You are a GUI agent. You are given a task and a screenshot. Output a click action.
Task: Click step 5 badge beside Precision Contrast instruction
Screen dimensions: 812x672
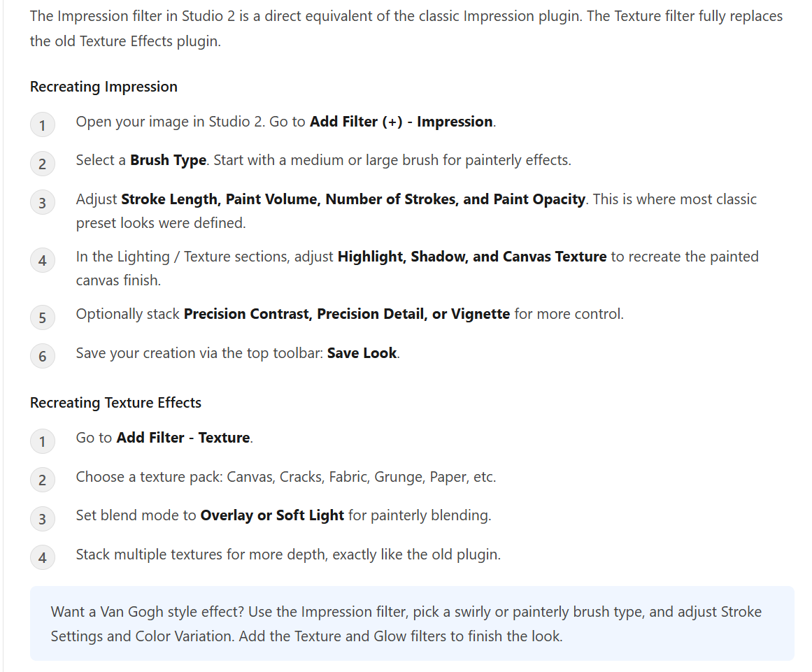coord(43,317)
